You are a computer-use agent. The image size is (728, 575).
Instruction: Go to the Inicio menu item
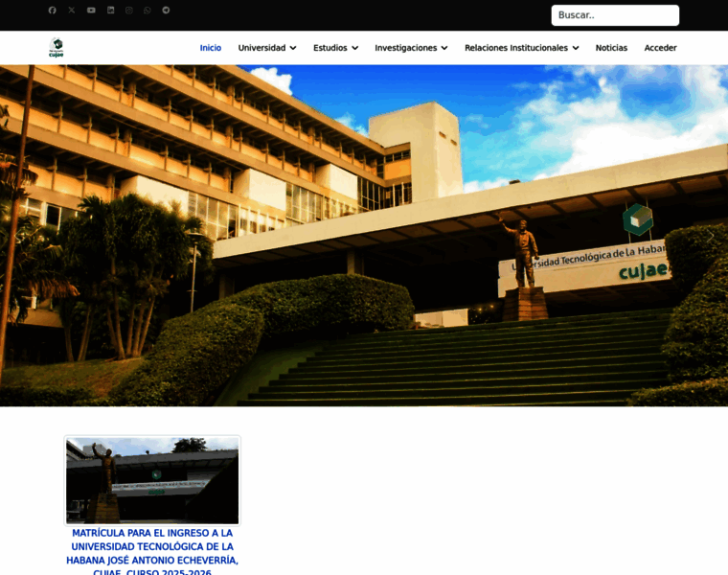[211, 48]
